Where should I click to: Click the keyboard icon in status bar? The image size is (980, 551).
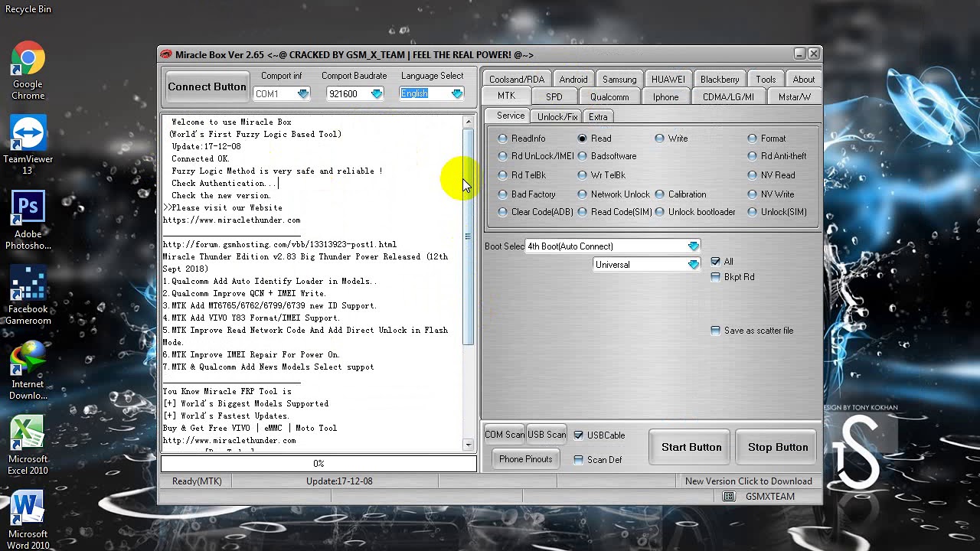coord(729,497)
